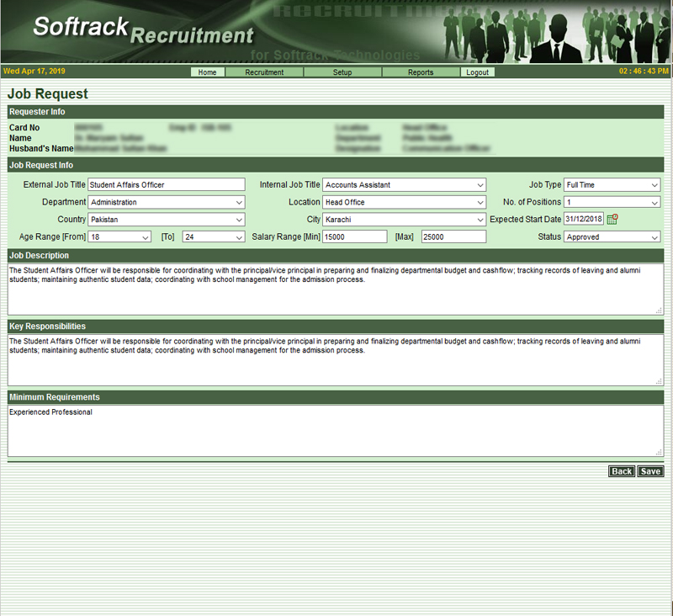Click the External Job Title field
Image resolution: width=673 pixels, height=616 pixels.
coord(166,185)
